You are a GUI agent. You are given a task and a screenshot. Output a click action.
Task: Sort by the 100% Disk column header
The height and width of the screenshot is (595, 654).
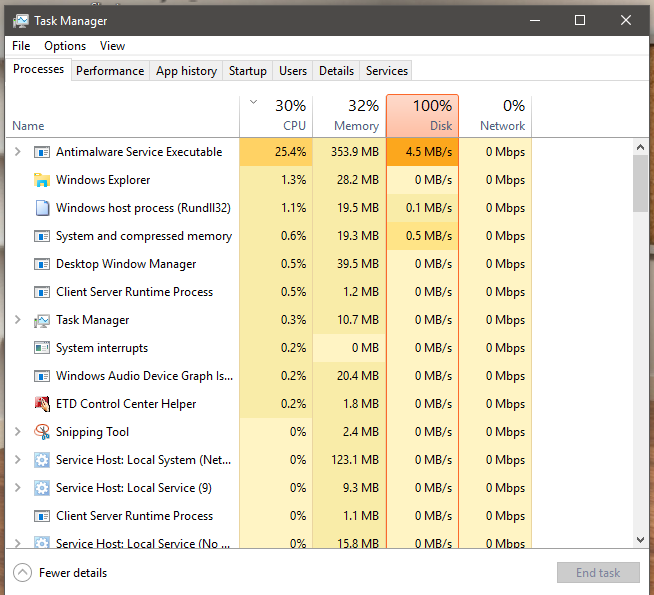[423, 116]
